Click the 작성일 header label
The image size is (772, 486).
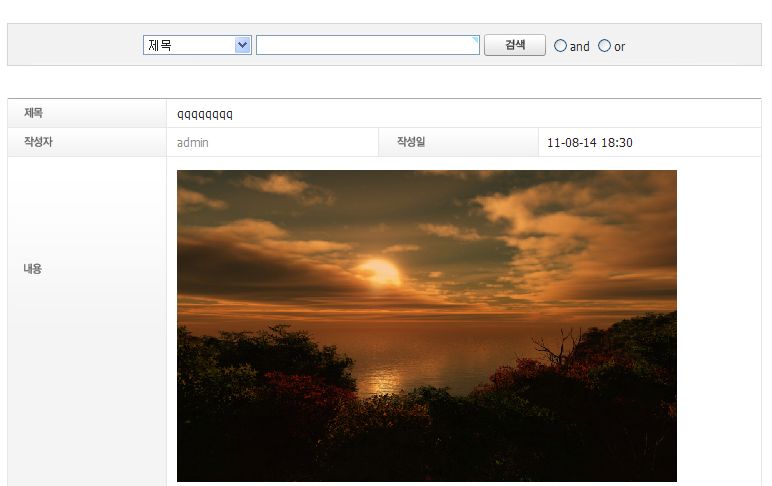[x=411, y=142]
